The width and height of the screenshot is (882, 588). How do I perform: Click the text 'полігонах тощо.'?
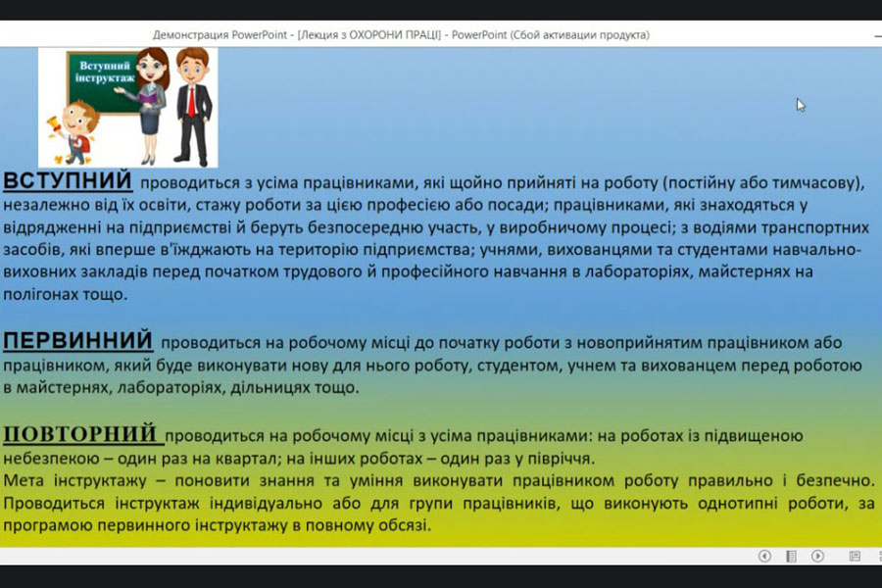pos(66,294)
